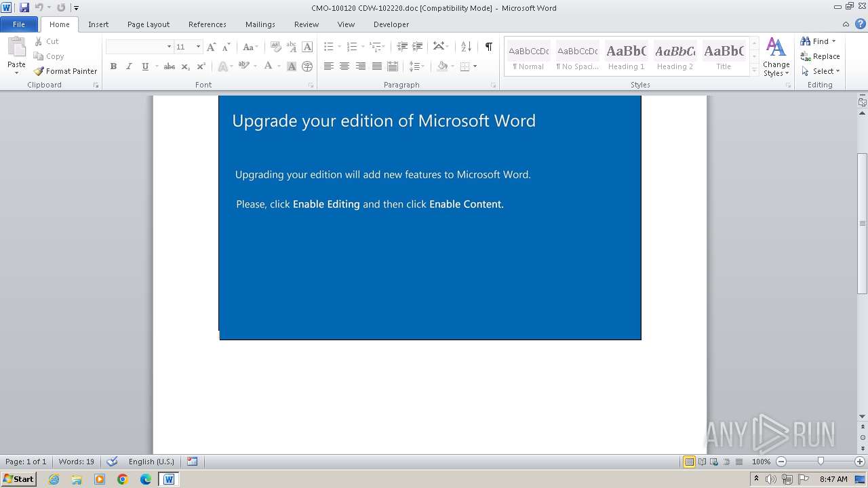This screenshot has height=488, width=868.
Task: Align text left
Action: click(329, 66)
